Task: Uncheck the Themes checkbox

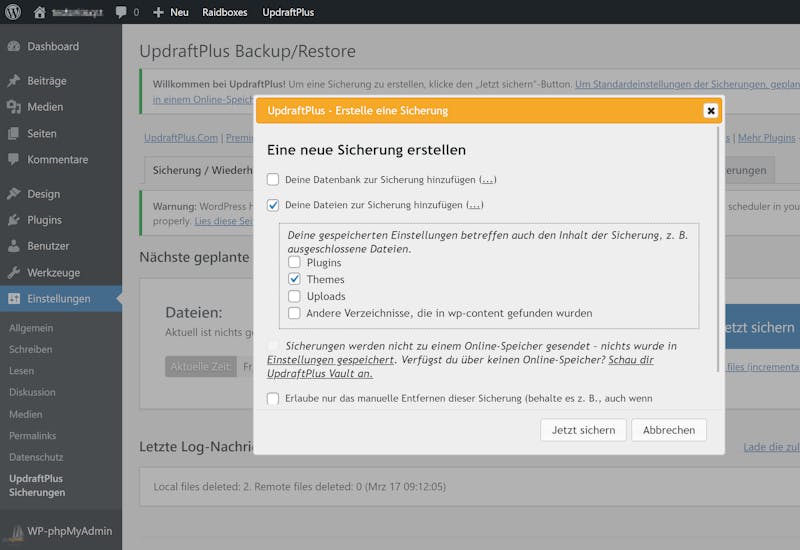Action: 294,279
